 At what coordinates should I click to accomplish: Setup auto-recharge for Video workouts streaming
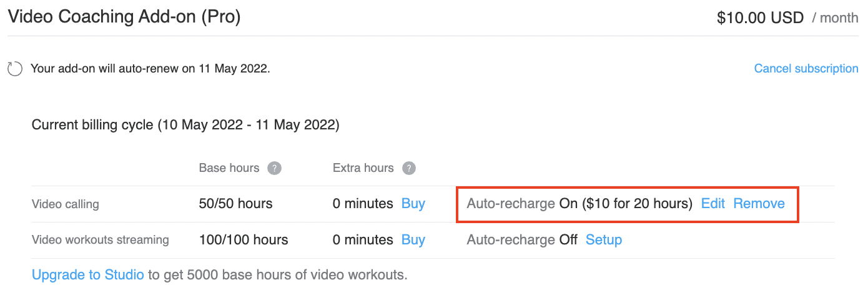[604, 240]
